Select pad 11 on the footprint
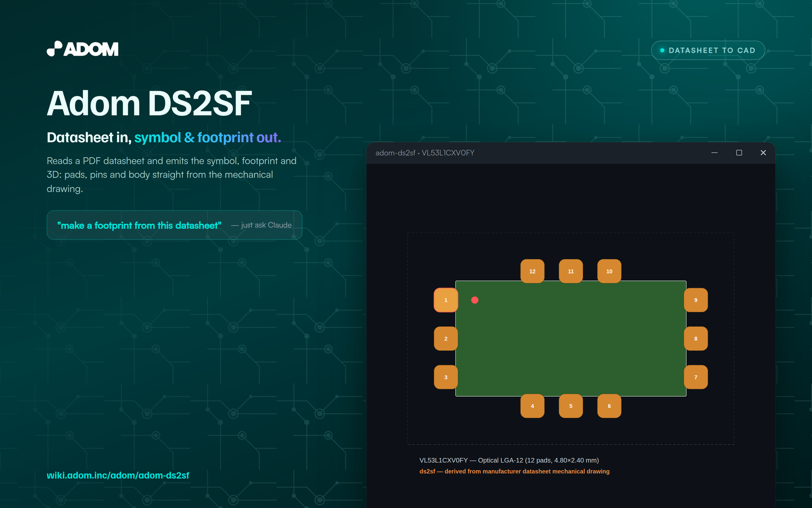Viewport: 812px width, 508px height. click(x=571, y=271)
